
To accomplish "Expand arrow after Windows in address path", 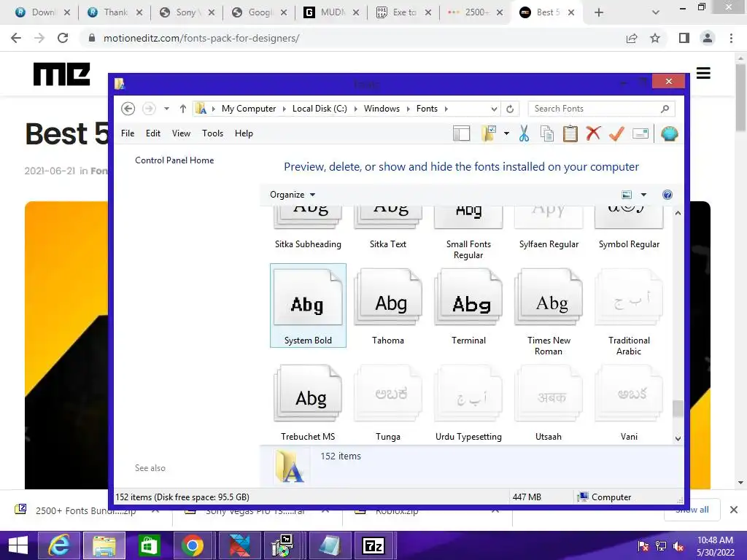I will pos(409,109).
